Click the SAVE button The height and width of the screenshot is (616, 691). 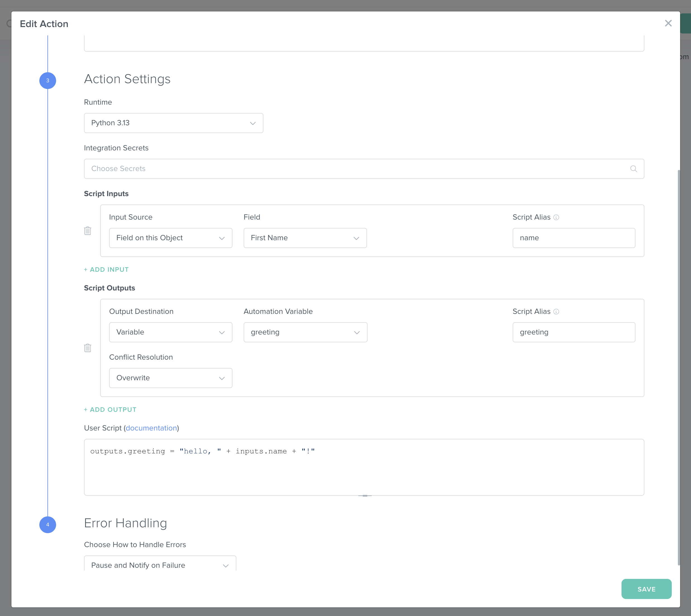(646, 589)
